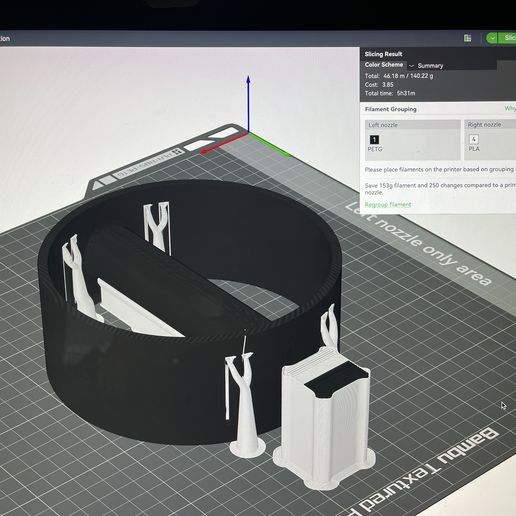This screenshot has height=516, width=516.
Task: Click the partially visible tab at top-left
Action: (5, 38)
